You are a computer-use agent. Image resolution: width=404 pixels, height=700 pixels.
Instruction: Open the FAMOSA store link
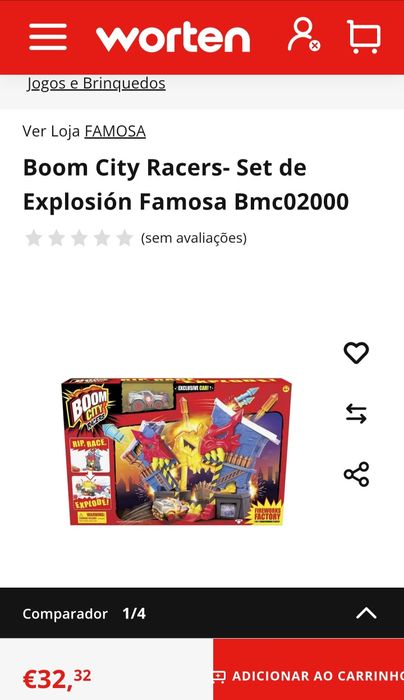click(115, 131)
